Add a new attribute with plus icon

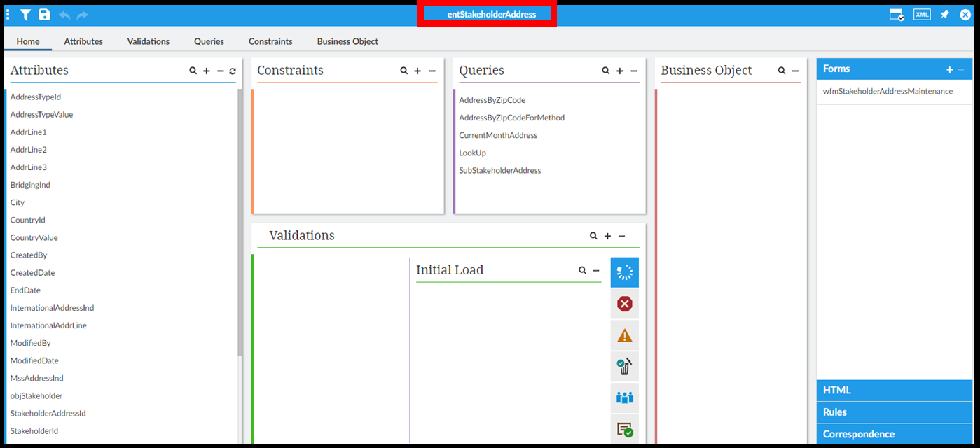(x=207, y=71)
